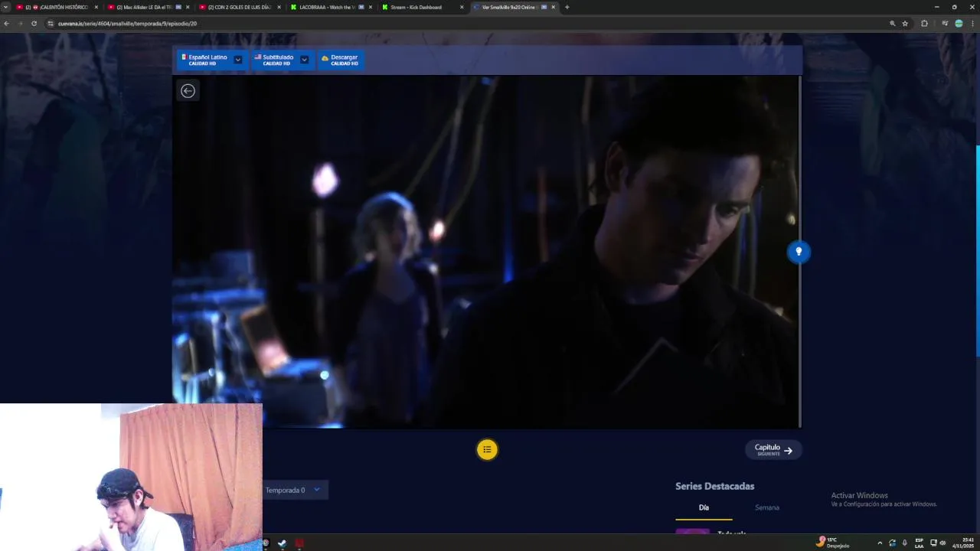This screenshot has height=551, width=980.
Task: Click the browser back arrow
Action: [x=6, y=24]
